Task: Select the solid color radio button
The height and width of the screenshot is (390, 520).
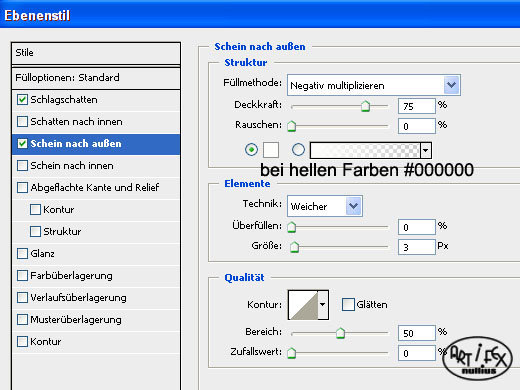Action: 251,150
